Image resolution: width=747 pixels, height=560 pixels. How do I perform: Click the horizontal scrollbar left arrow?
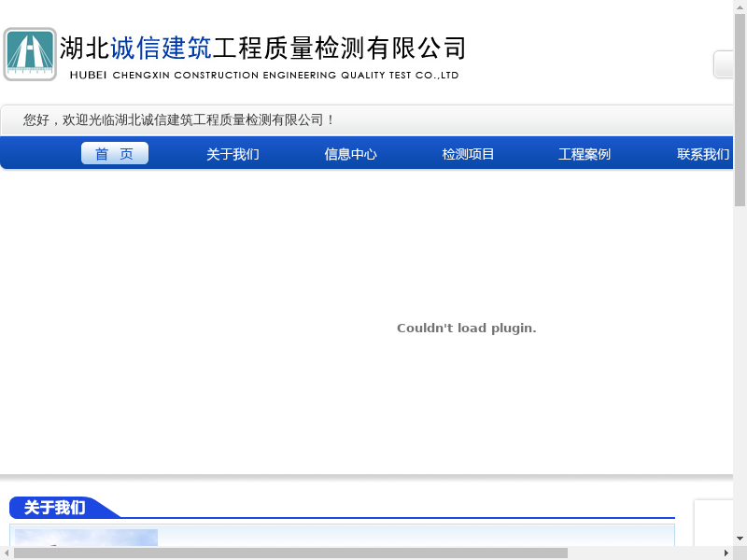(7, 553)
